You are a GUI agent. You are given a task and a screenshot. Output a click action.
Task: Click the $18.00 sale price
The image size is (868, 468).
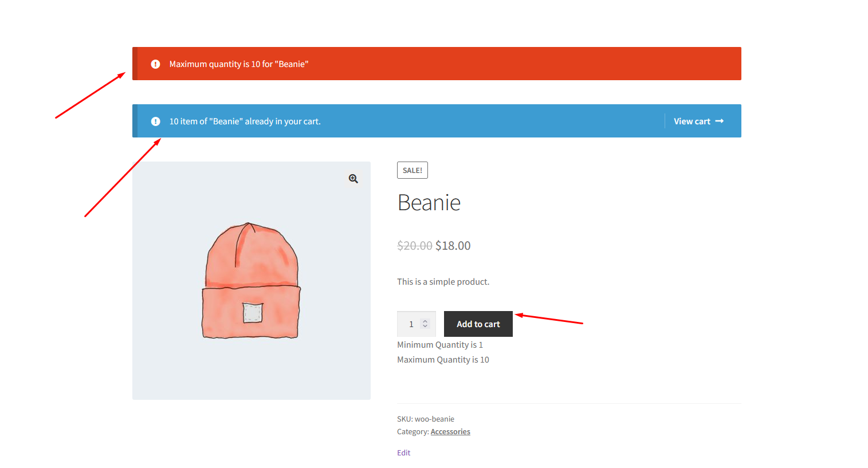[x=453, y=246]
